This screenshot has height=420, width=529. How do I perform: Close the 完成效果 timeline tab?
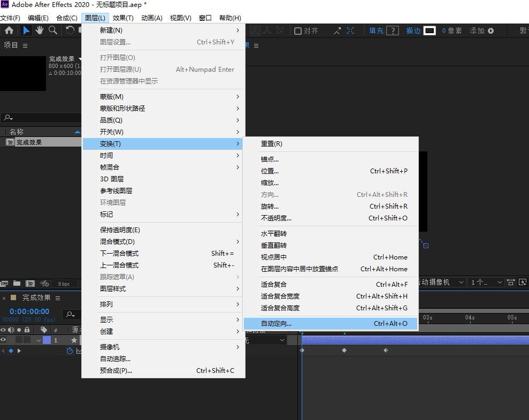click(4, 298)
